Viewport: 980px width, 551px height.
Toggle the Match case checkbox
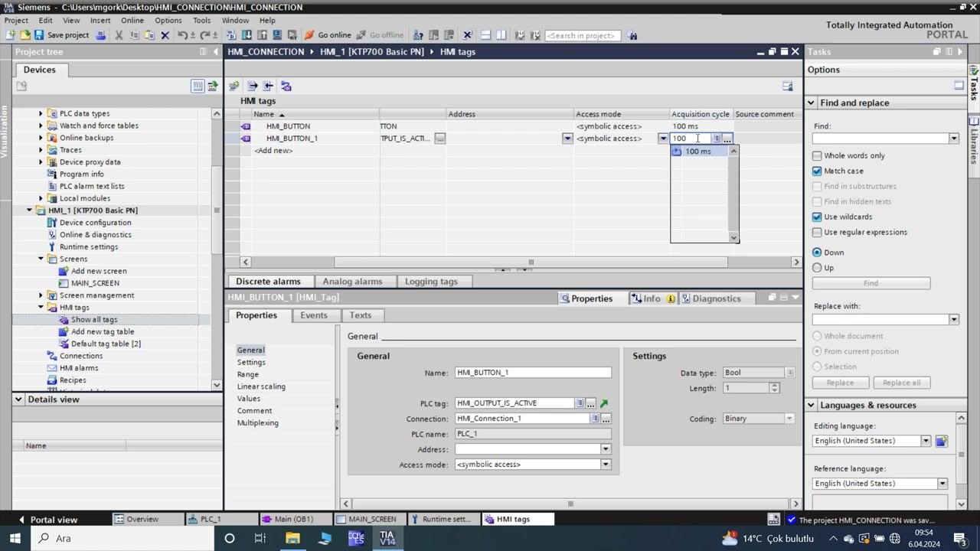pyautogui.click(x=817, y=171)
